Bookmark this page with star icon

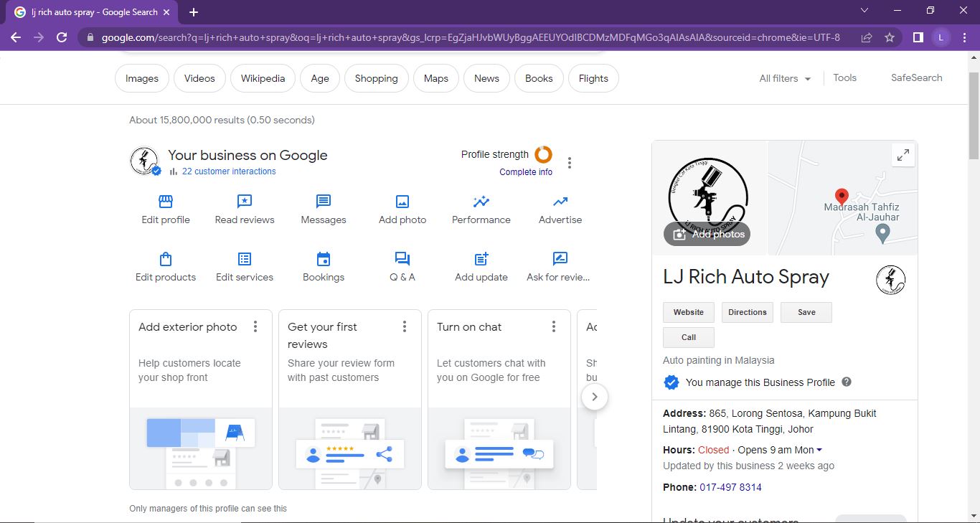click(x=890, y=37)
